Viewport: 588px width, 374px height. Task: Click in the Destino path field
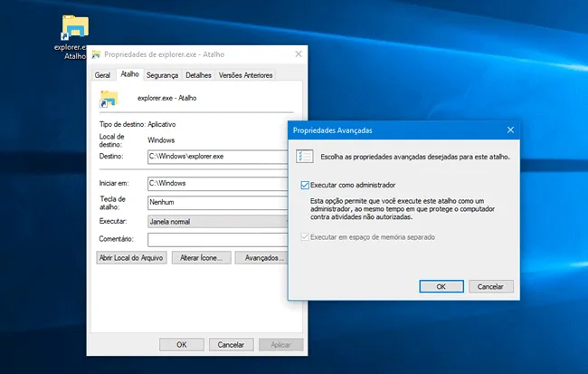click(217, 157)
